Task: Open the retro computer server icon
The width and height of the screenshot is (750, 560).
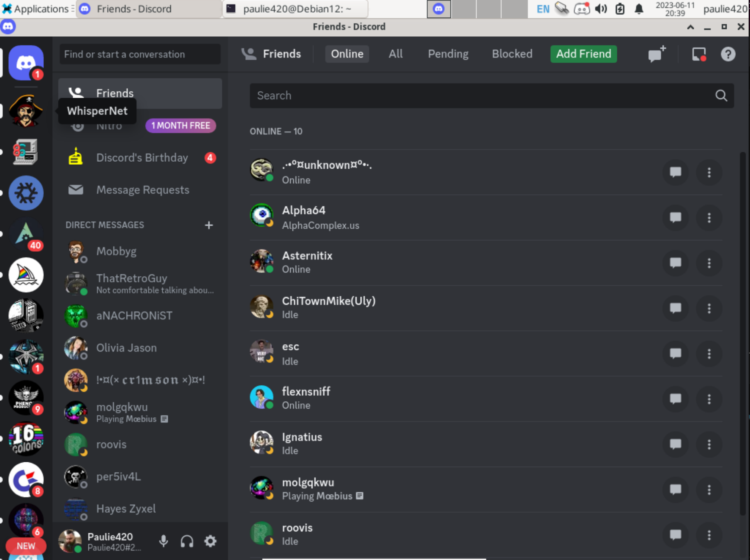Action: 26,152
